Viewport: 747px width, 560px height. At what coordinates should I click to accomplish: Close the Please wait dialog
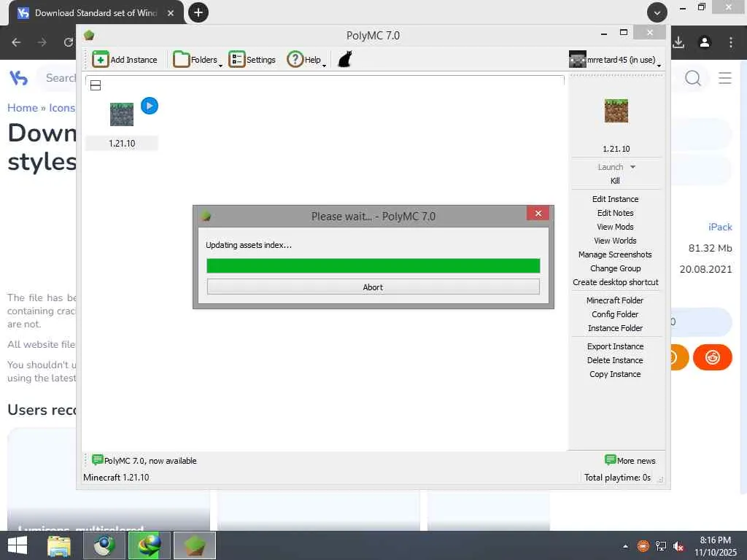[x=538, y=214]
